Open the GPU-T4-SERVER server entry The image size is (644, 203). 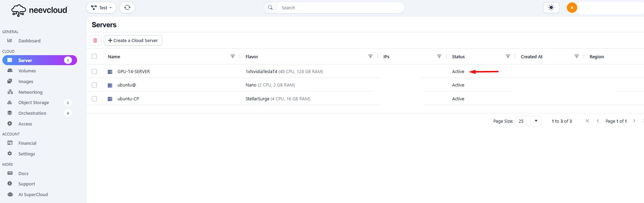point(134,72)
